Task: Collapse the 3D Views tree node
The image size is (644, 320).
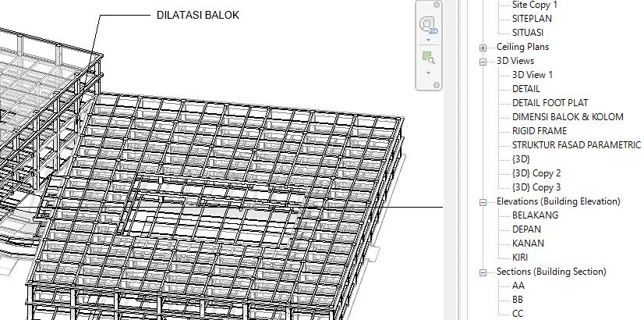Action: pos(483,62)
